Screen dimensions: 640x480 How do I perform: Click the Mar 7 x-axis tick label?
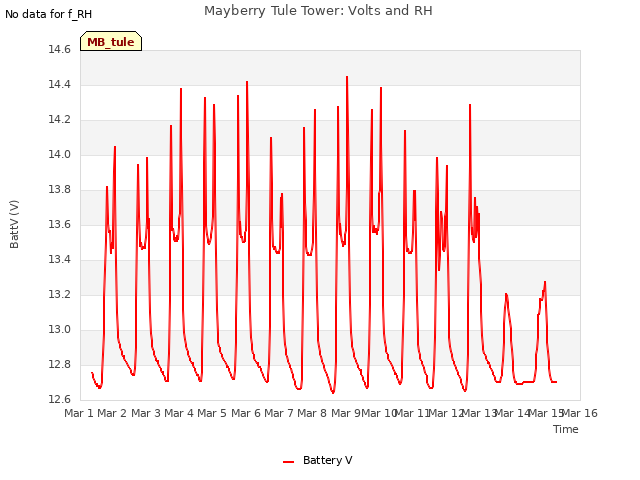point(279,413)
